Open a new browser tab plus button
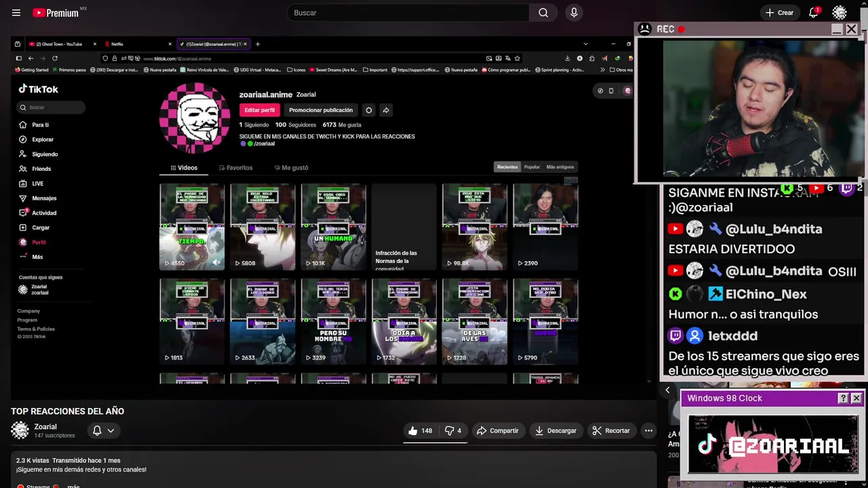868x488 pixels. 258,44
